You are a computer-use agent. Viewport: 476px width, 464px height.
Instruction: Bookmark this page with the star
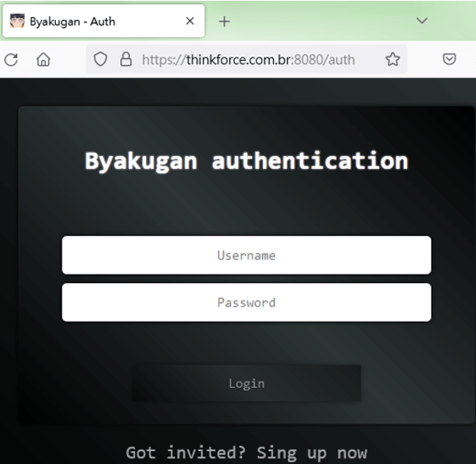coord(392,59)
